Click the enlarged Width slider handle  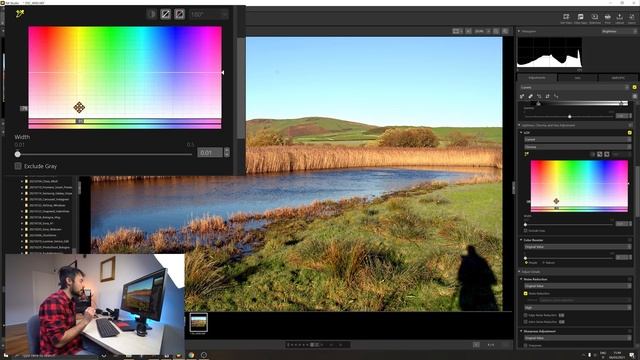click(x=18, y=154)
